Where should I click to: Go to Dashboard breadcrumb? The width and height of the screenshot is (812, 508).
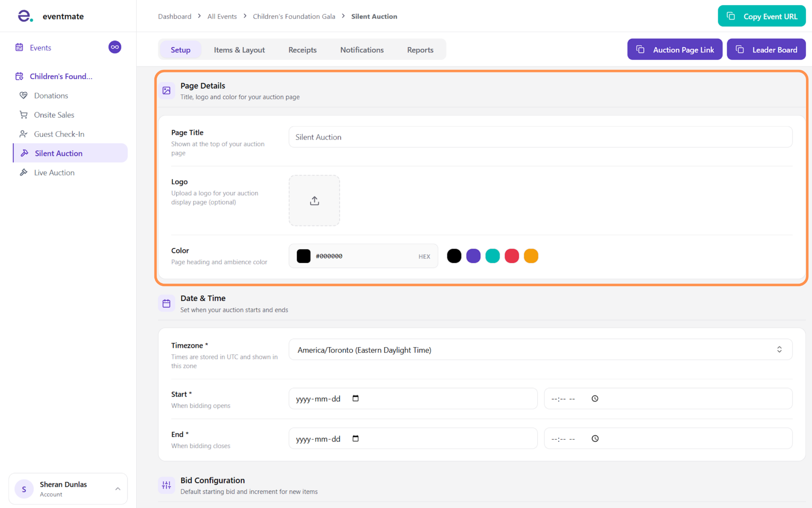(175, 16)
